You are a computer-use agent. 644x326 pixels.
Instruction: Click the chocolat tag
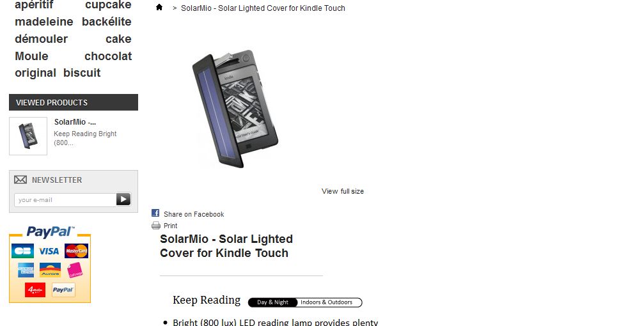point(108,56)
